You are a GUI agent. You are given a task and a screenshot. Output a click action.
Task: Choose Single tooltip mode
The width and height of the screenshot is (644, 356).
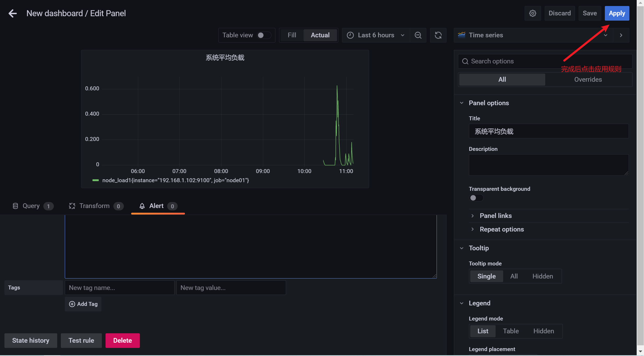pos(486,276)
